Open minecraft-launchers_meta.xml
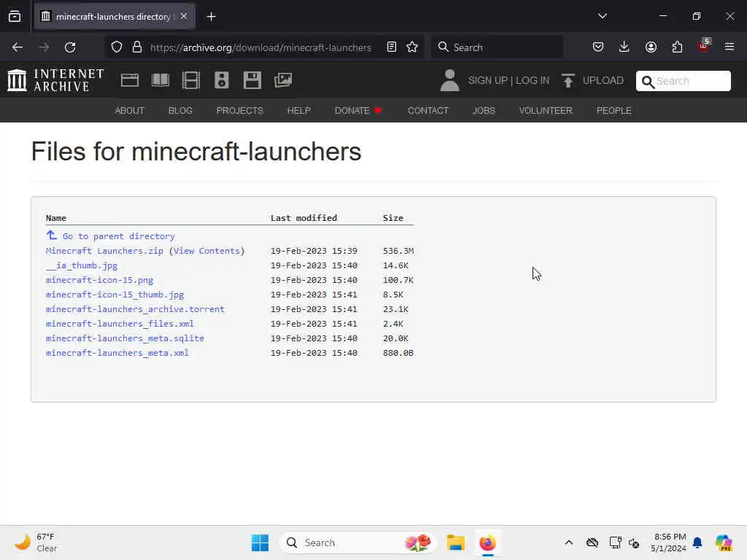This screenshot has height=560, width=747. coord(117,353)
